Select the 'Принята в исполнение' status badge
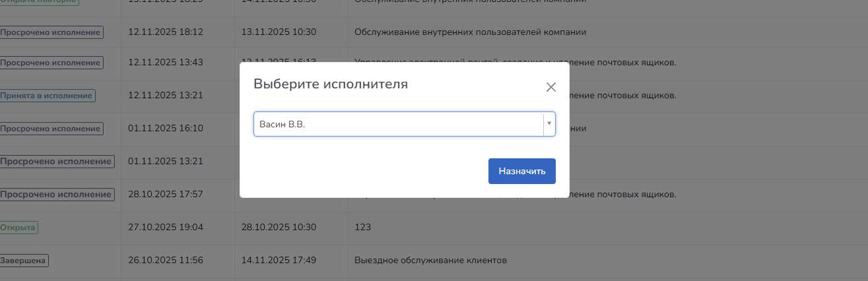Image resolution: width=868 pixels, height=281 pixels. point(48,96)
